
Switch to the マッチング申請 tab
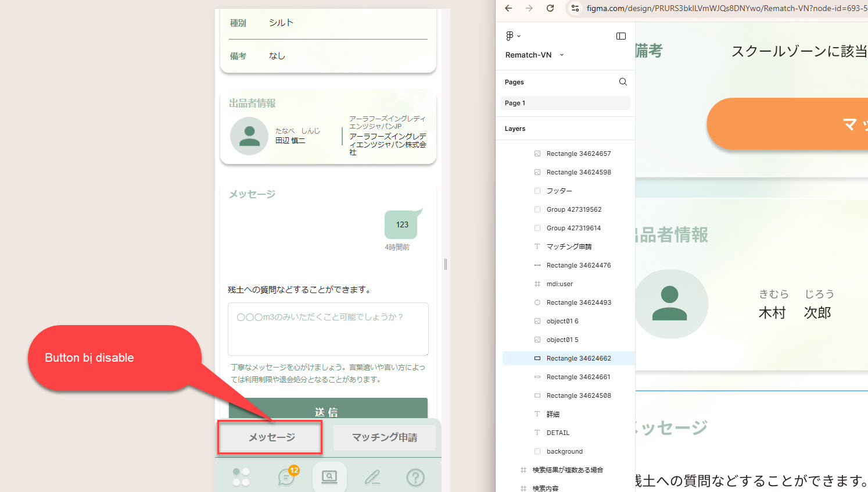pos(384,437)
